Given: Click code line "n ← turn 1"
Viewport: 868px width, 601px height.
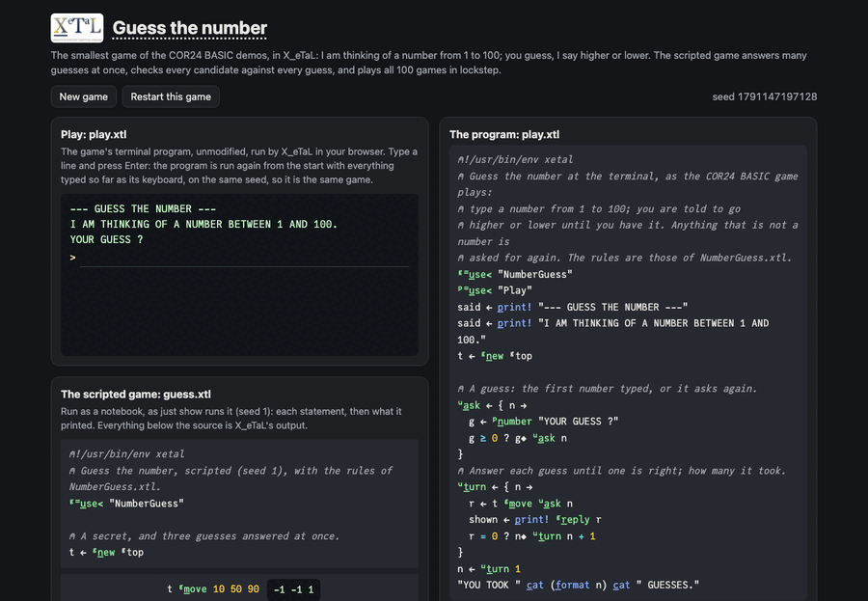Looking at the screenshot, I should click(x=489, y=569).
